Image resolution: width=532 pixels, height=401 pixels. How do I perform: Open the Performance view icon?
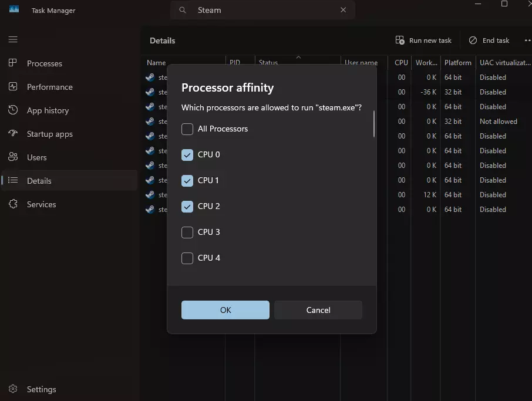[x=13, y=87]
